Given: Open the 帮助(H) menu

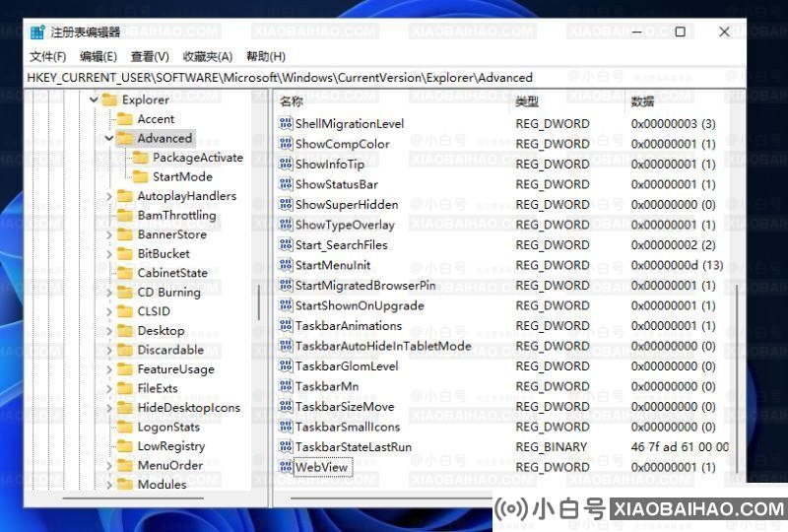Looking at the screenshot, I should tap(266, 56).
